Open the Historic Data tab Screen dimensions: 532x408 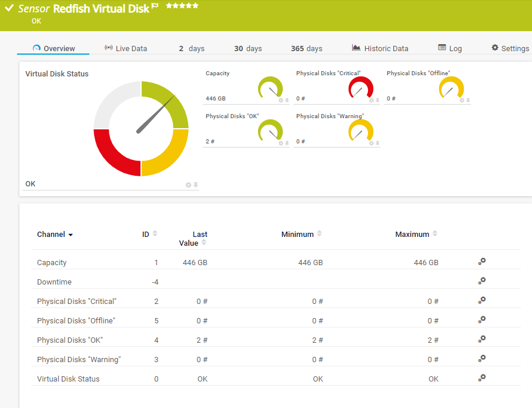[380, 48]
